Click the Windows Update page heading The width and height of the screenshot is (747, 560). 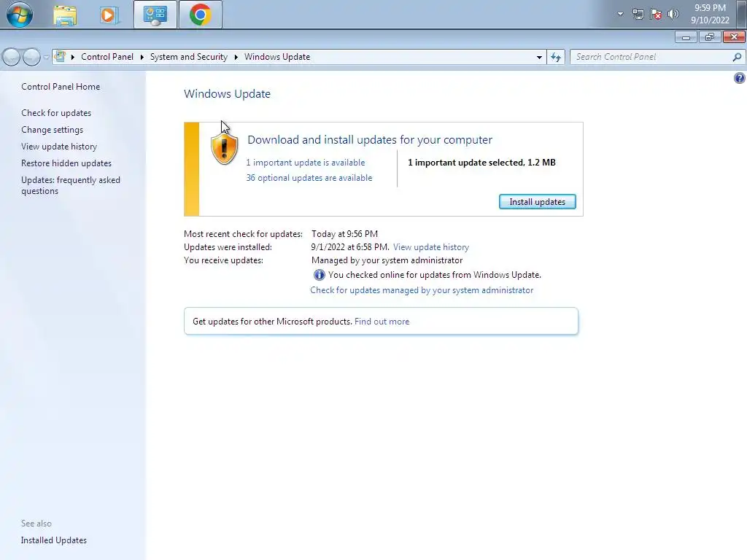[228, 94]
